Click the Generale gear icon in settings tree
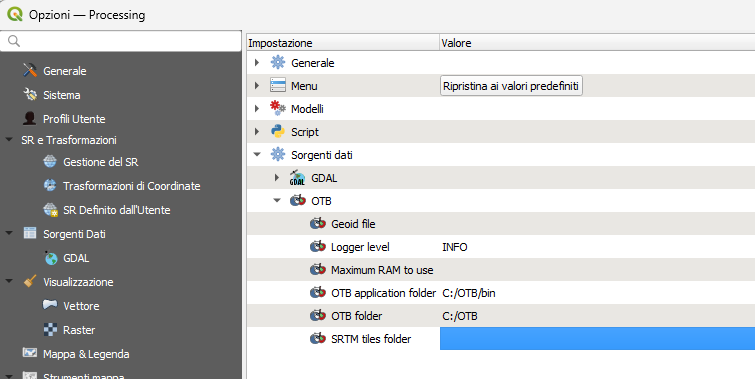Screen dimensions: 755x379 [278, 63]
